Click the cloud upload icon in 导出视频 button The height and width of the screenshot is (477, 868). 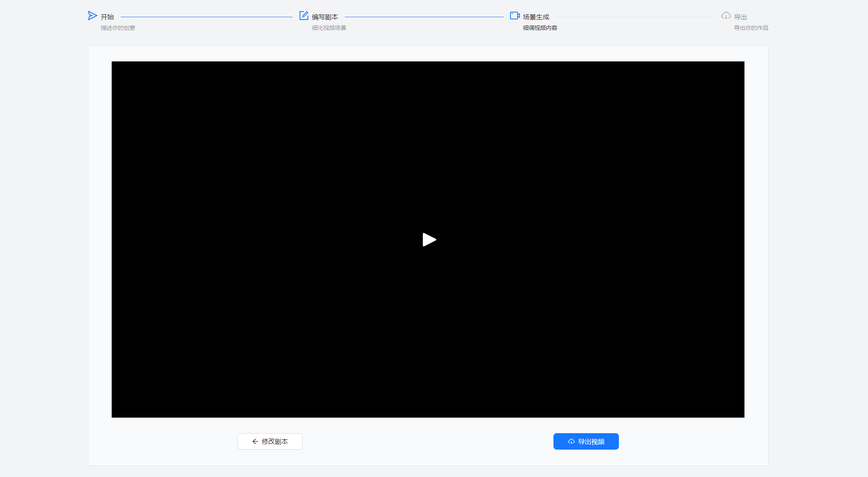pos(571,441)
